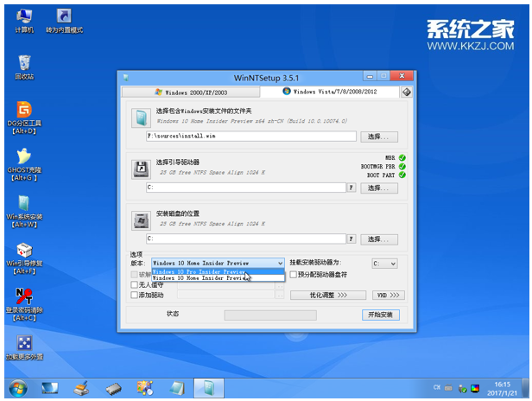Select Windows 10 Pro Insider Preview option
This screenshot has width=532, height=401.
tap(218, 272)
